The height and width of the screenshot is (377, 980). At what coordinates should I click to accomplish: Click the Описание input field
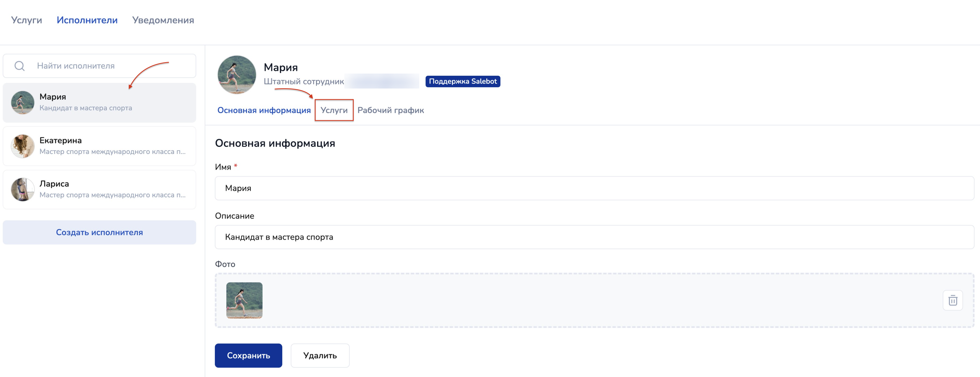(x=594, y=237)
